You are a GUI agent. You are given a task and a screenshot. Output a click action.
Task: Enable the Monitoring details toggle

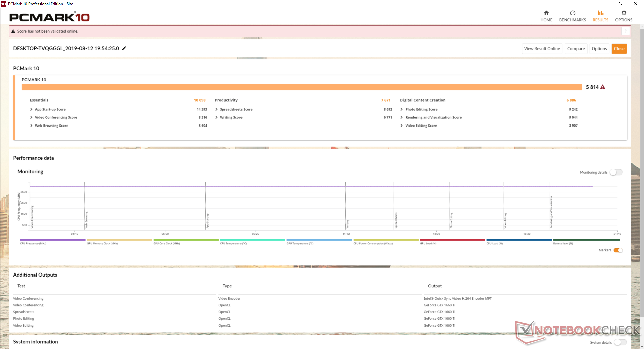click(616, 172)
